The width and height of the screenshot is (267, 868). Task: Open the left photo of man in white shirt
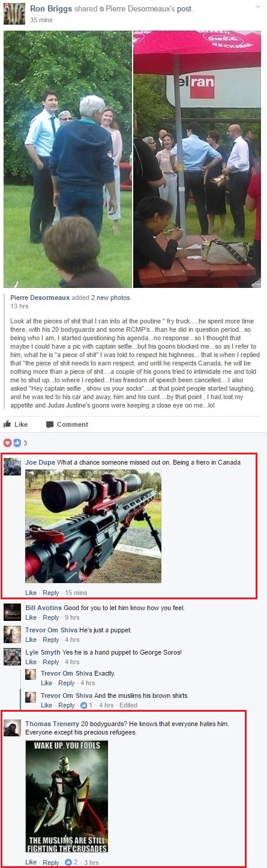[x=68, y=159]
